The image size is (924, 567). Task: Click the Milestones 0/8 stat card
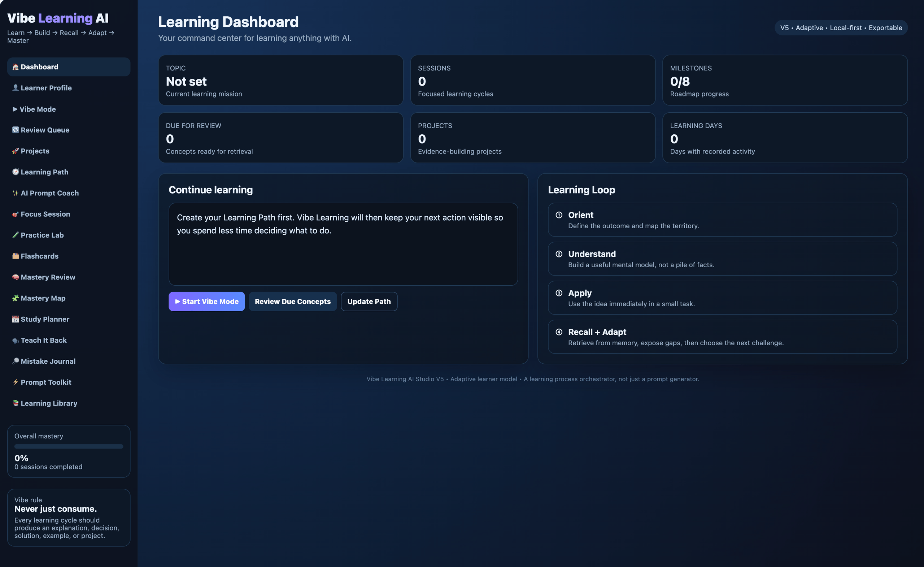tap(785, 80)
